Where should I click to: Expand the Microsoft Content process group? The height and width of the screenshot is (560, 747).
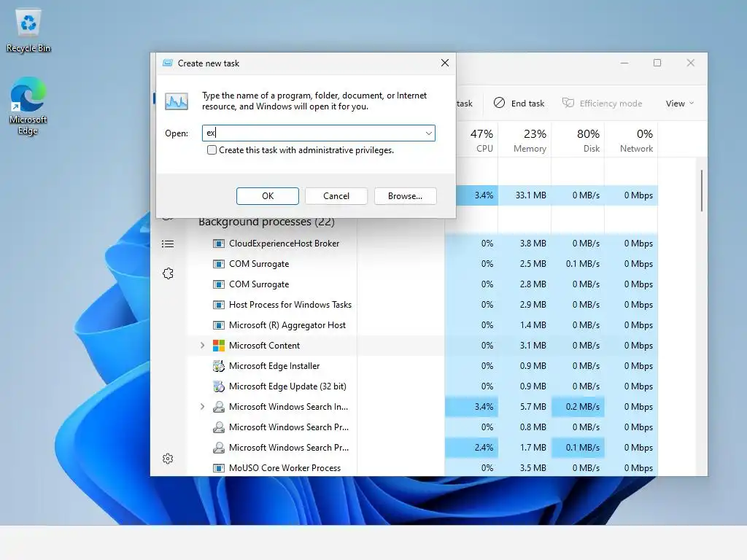point(203,345)
